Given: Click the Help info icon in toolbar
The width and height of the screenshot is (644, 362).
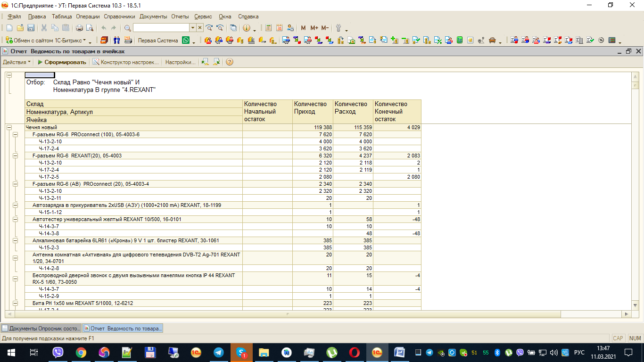Looking at the screenshot, I should [x=247, y=28].
